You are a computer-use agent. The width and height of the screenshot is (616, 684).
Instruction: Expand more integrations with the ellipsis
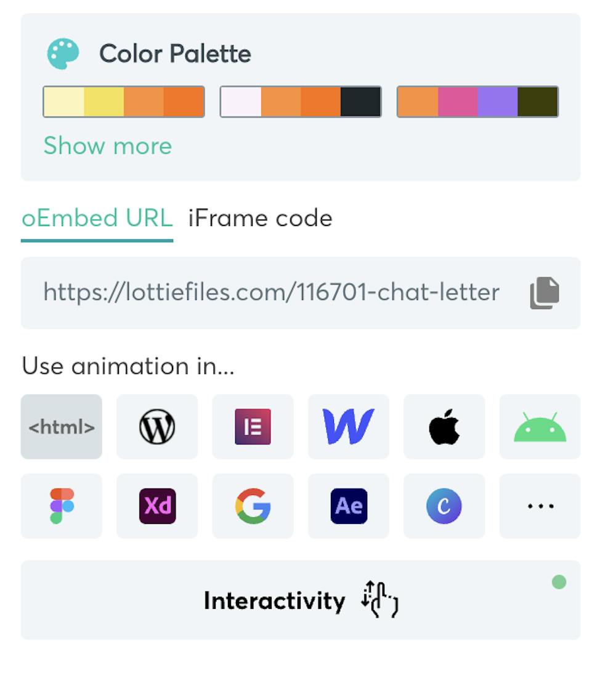pyautogui.click(x=540, y=506)
